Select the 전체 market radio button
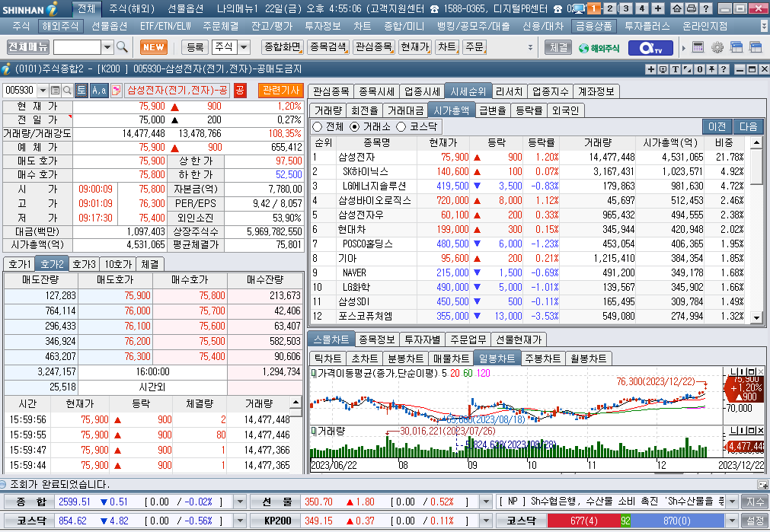 318,126
